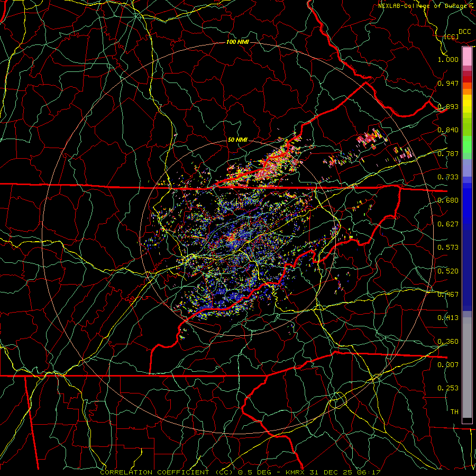Select the 0.947 scale value
This screenshot has width=476, height=476.
448,83
